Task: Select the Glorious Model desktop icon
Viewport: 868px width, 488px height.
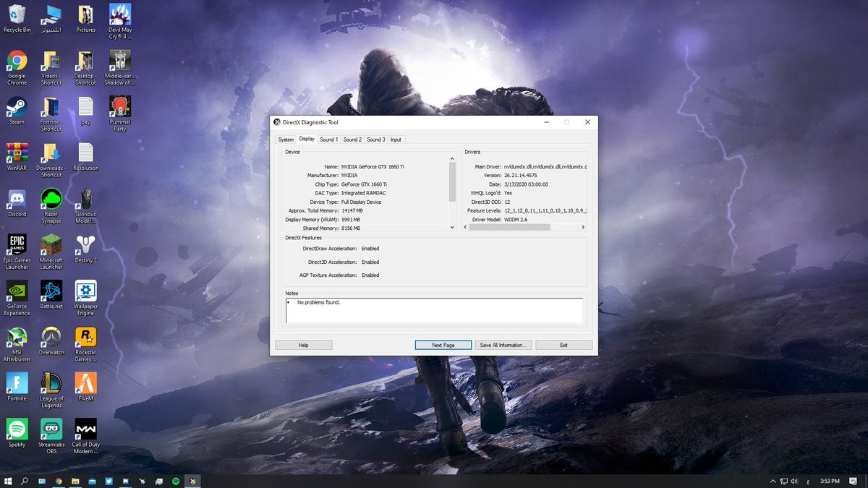Action: [x=85, y=205]
